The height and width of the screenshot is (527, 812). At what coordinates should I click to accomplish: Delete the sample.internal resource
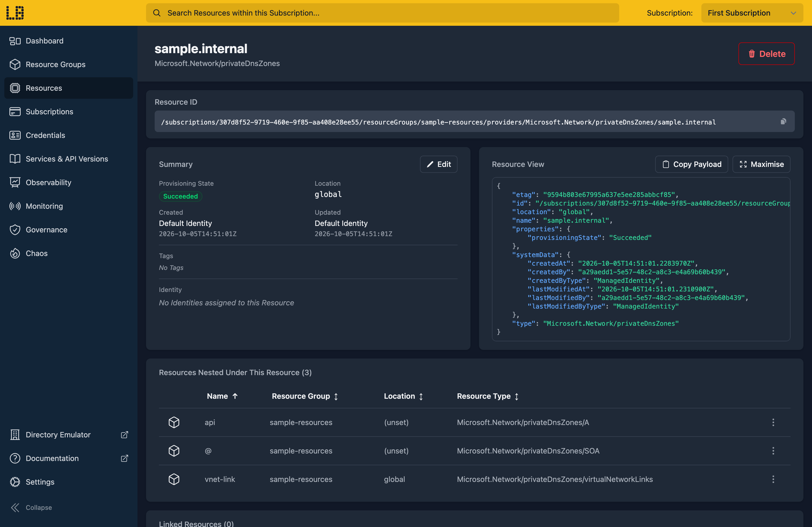click(766, 53)
